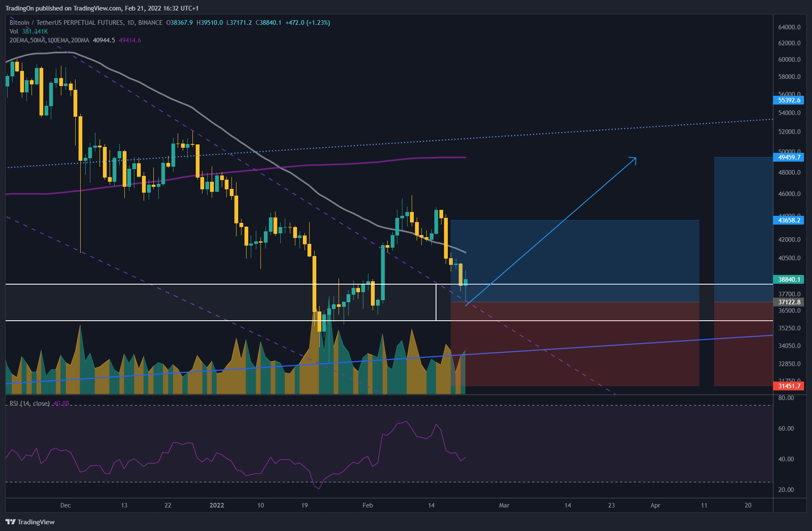Click the grey entry price label 37122.8
Viewport: 812px width, 531px height.
click(788, 302)
